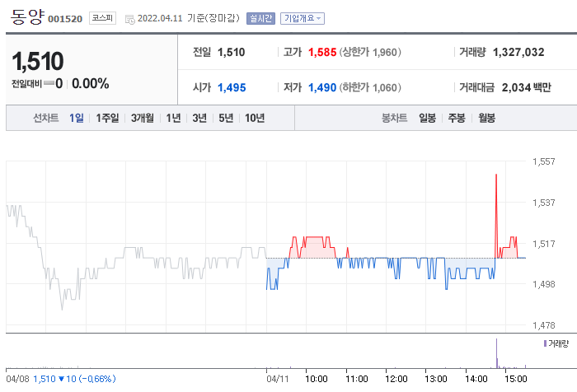Select the 3개월 line chart tab

[143, 118]
